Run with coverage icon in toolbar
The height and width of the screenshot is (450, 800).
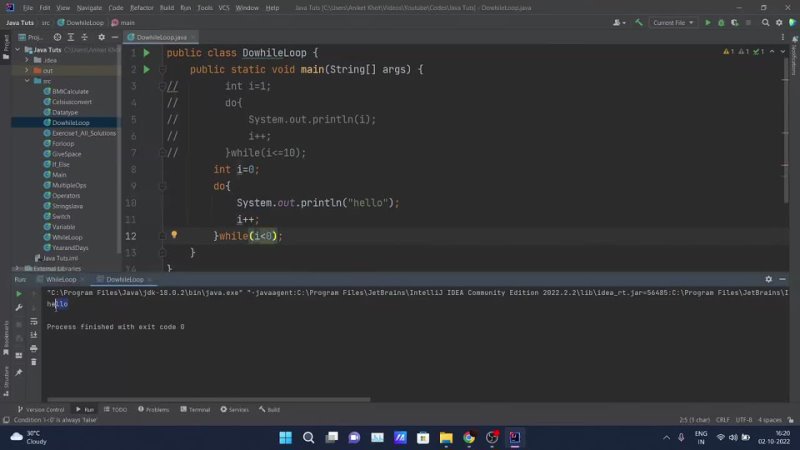(735, 22)
